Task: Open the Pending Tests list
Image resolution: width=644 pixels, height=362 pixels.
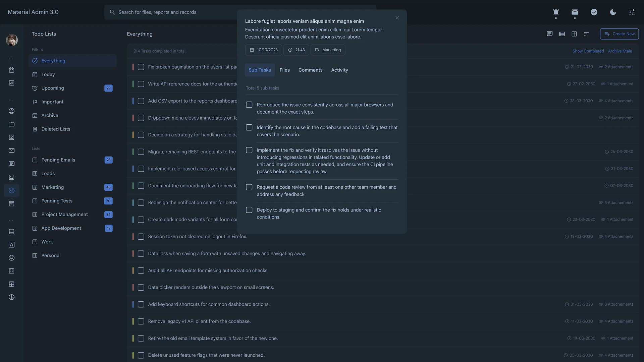Action: (x=72, y=201)
